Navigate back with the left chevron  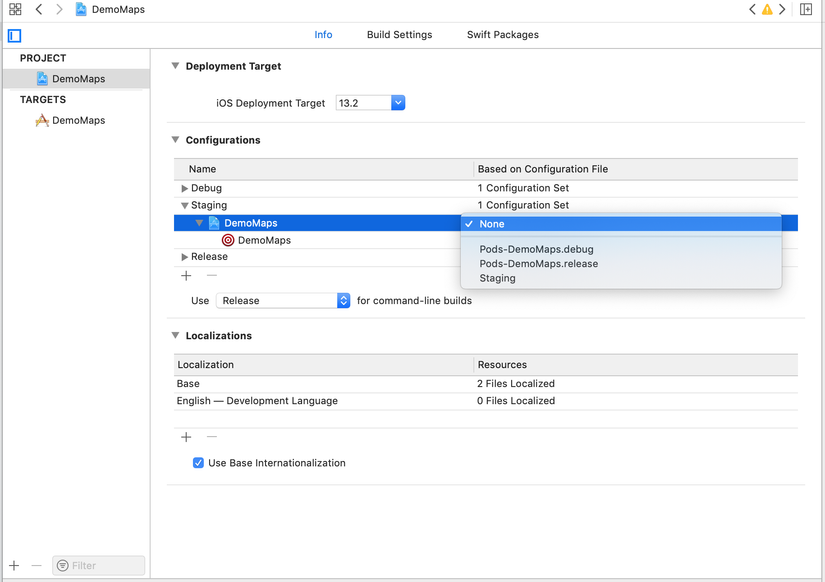tap(39, 9)
